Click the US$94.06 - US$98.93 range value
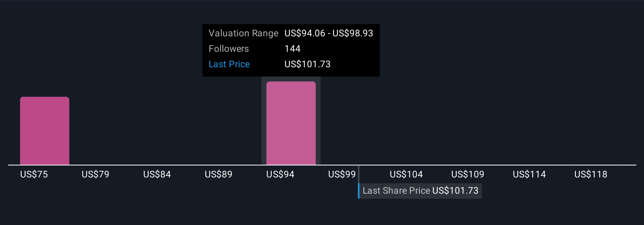 click(x=329, y=33)
